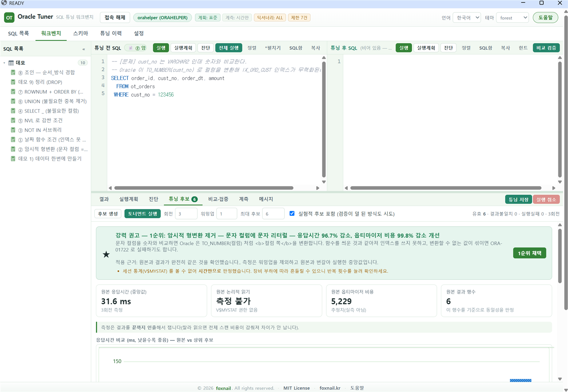568x392 pixels.
Task: Click the 워밍업 input field
Action: click(227, 214)
